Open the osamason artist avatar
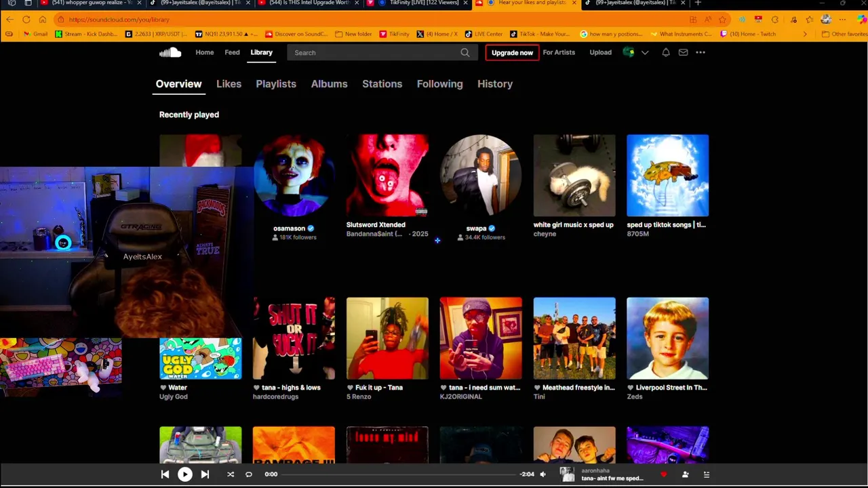This screenshot has height=488, width=868. [x=294, y=175]
